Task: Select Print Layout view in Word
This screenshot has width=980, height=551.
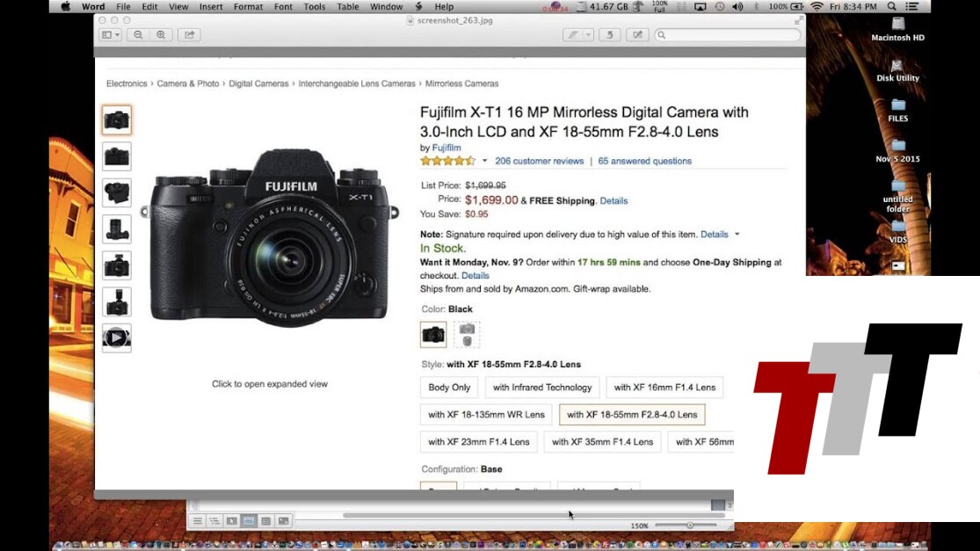Action: tap(249, 521)
